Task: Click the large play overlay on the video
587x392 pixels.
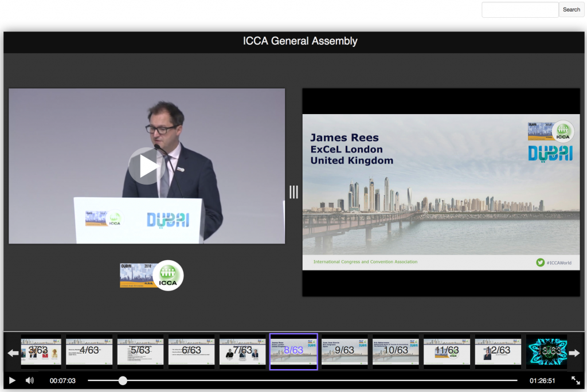Action: coord(147,166)
